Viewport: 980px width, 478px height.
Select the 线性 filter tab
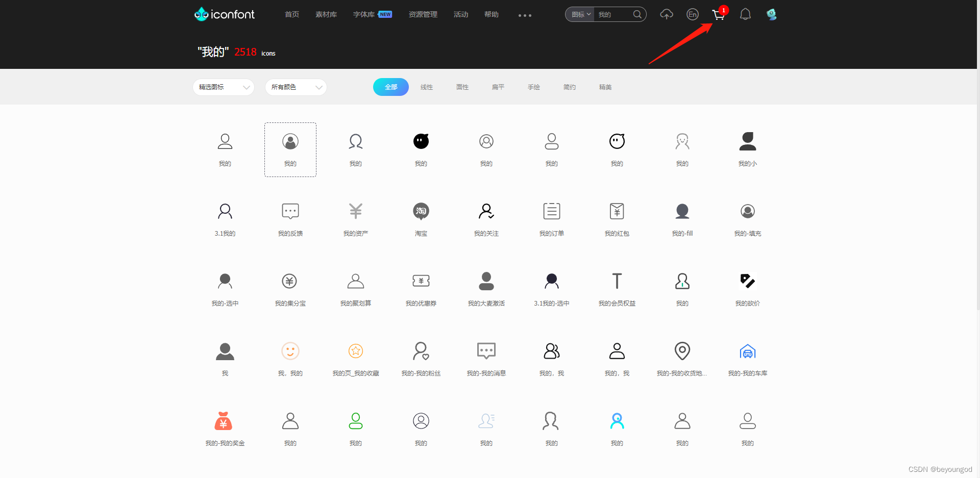coord(427,87)
